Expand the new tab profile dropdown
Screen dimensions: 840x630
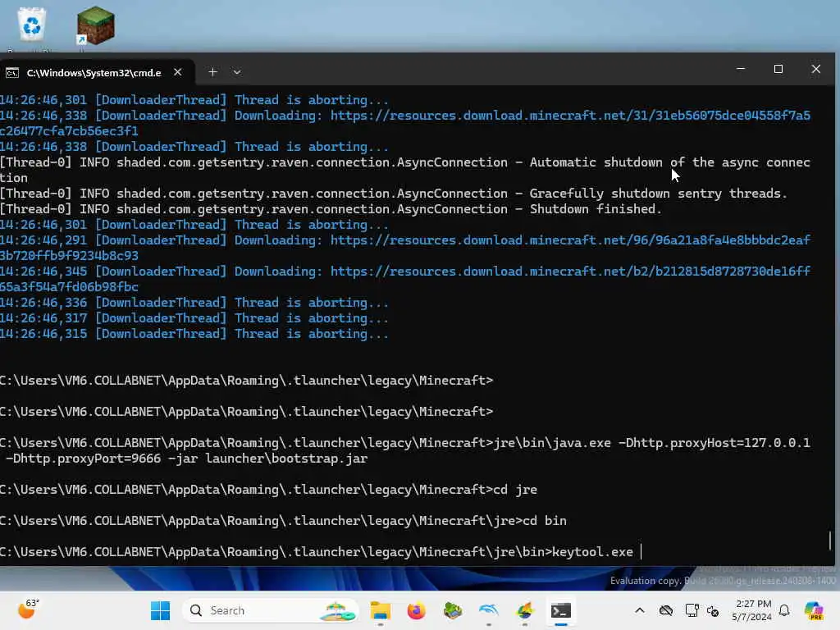(x=237, y=72)
